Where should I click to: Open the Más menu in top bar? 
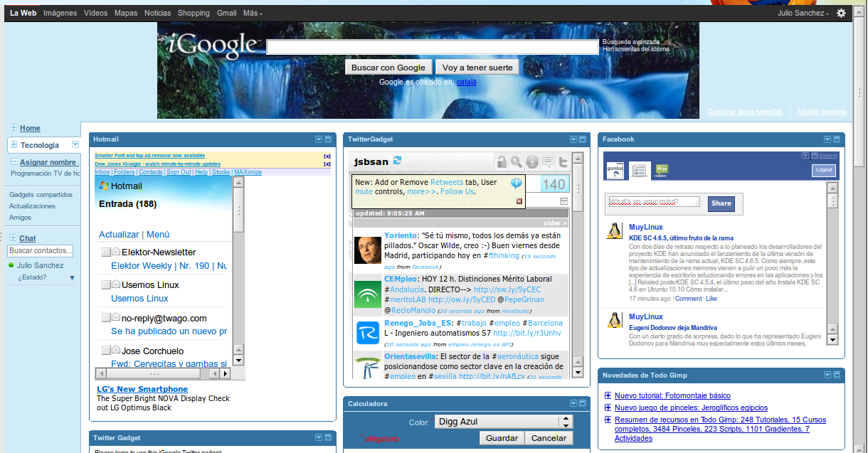pos(253,14)
